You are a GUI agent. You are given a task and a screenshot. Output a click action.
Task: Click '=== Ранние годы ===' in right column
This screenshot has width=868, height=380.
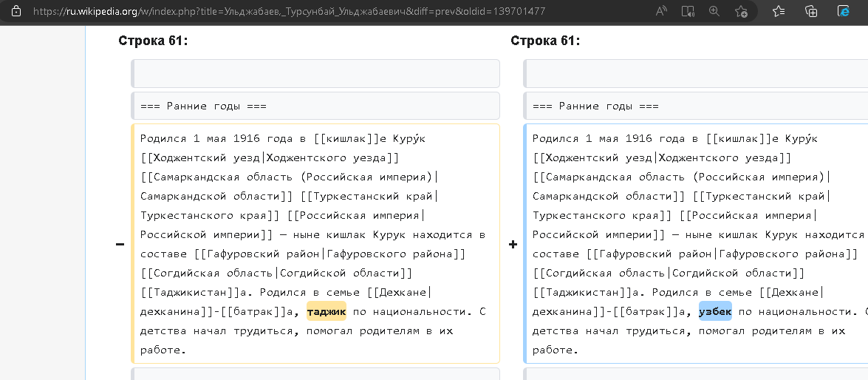pos(595,106)
